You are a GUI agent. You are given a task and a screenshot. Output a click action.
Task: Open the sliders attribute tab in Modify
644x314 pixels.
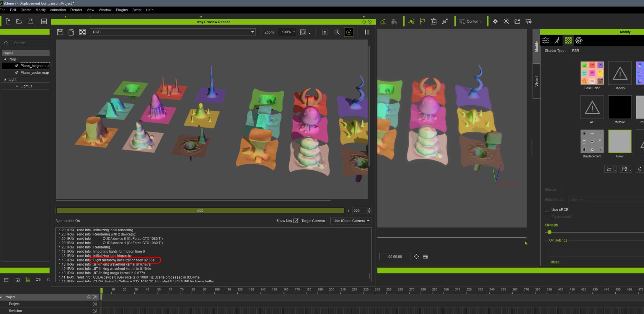click(546, 40)
